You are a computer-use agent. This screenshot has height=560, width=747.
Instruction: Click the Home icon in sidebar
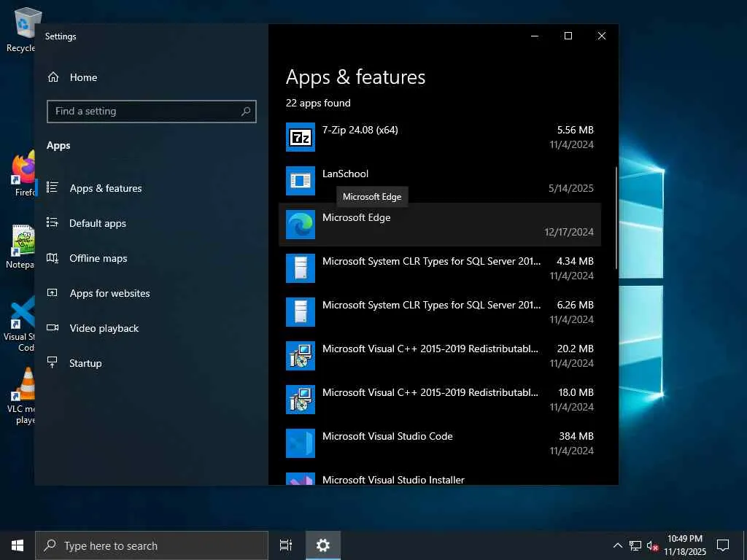tap(53, 77)
